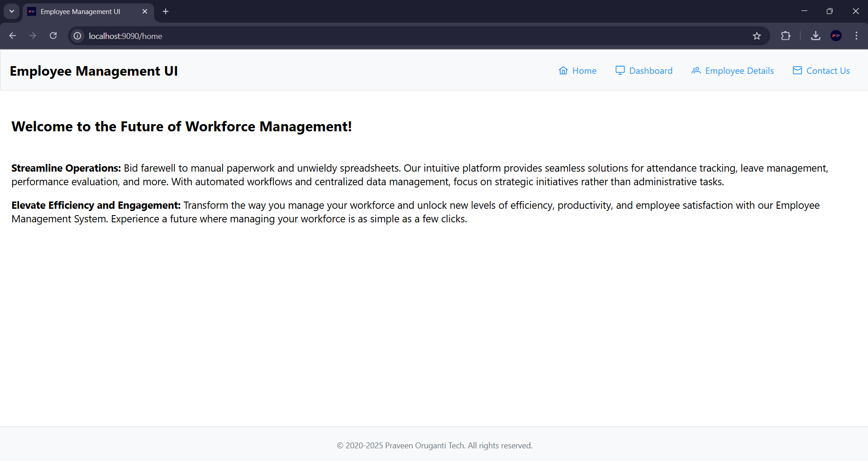Restore down the browser window
Screen dimensions: 868x461
click(830, 11)
